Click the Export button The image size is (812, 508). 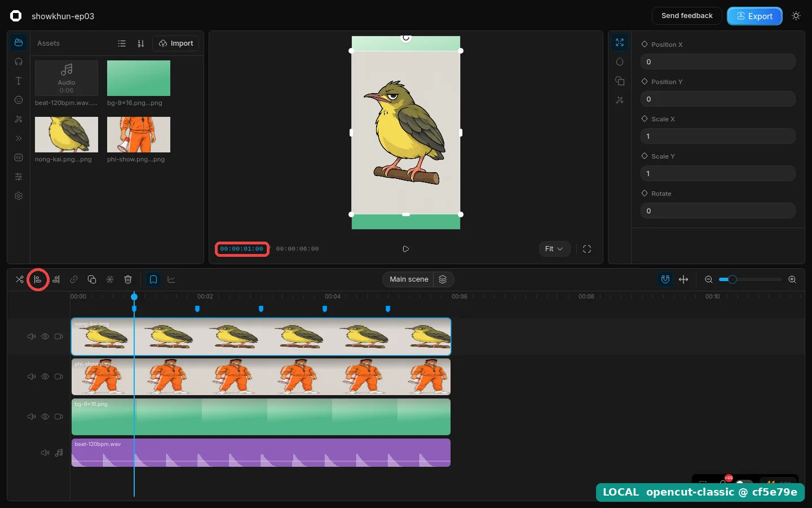coord(754,16)
